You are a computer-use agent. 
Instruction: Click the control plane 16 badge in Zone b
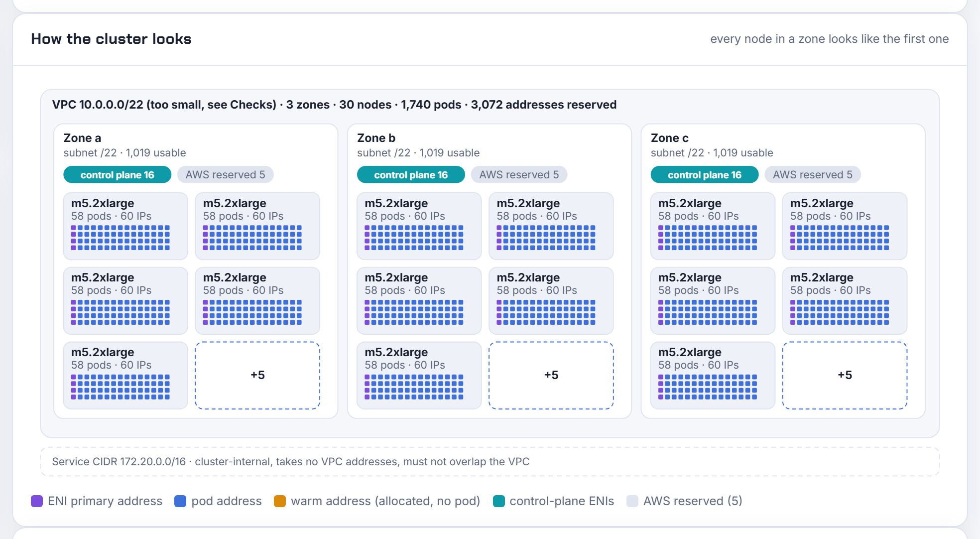411,175
